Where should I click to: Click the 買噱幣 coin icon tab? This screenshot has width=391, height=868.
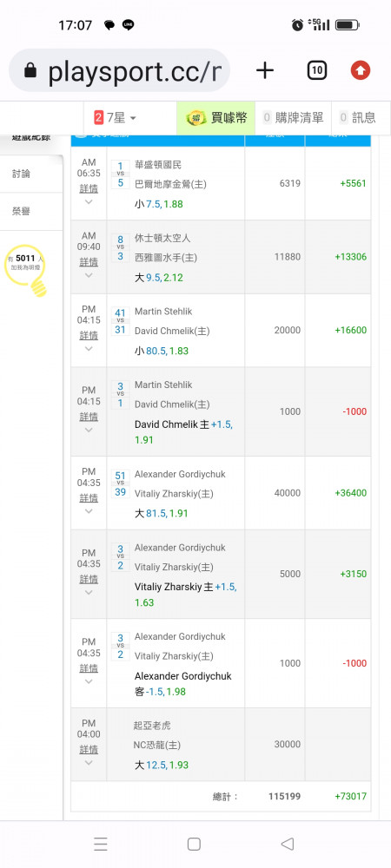click(216, 117)
